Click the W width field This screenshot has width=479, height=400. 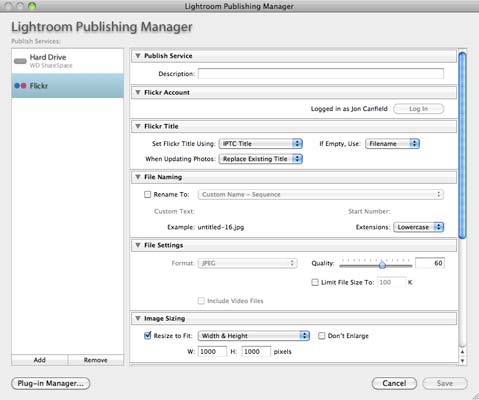tap(212, 352)
